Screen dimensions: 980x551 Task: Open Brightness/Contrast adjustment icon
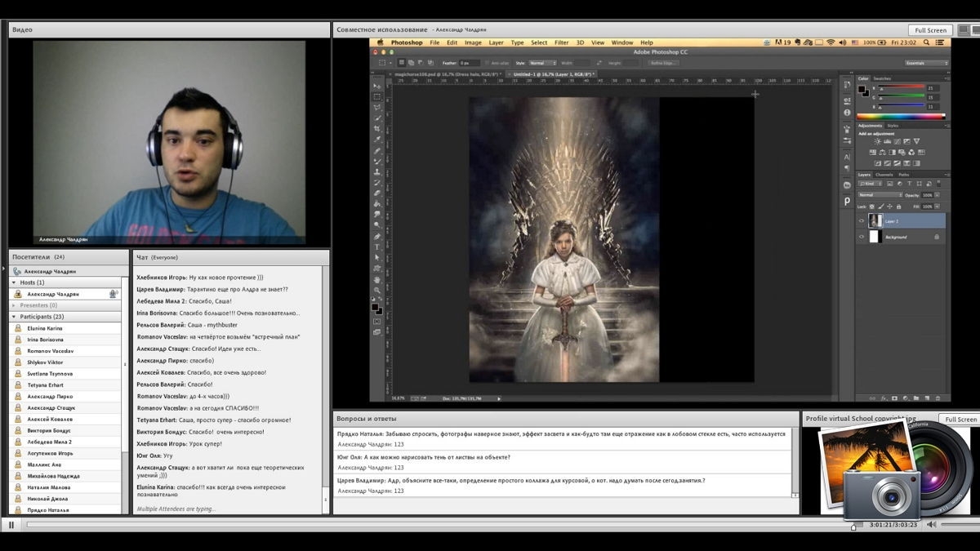pyautogui.click(x=878, y=141)
